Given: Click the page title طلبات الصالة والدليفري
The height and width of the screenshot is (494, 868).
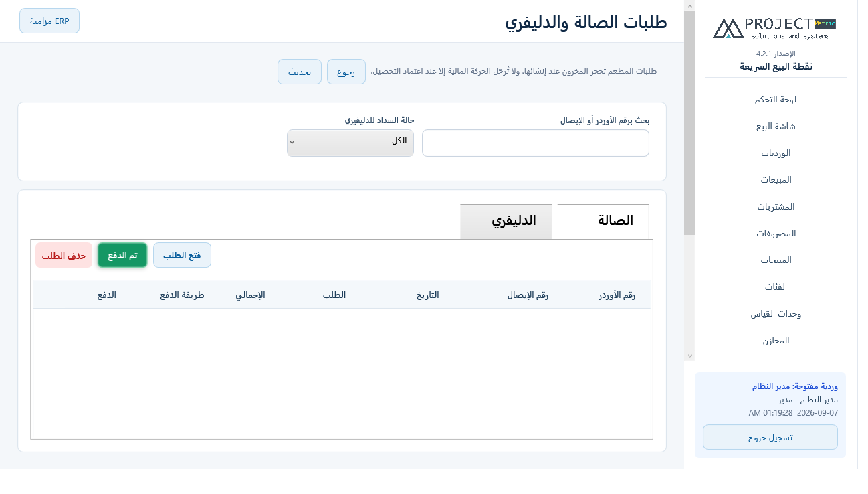Looking at the screenshot, I should [x=586, y=21].
